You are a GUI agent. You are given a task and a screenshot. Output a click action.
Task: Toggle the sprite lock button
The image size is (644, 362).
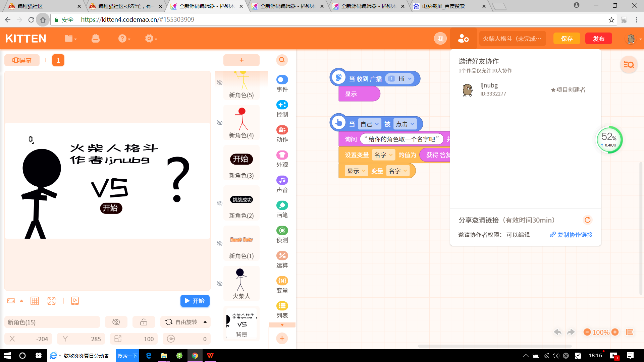(144, 322)
